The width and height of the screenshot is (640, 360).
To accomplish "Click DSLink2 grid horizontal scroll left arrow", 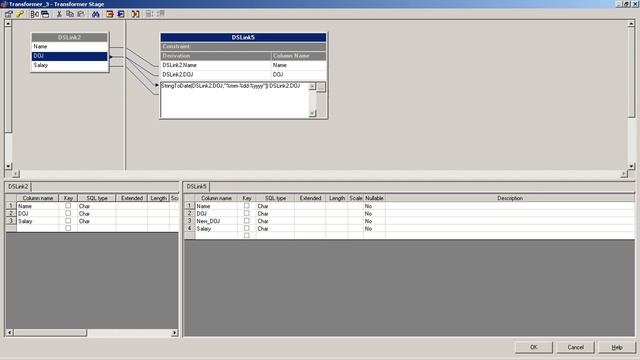I will point(10,333).
